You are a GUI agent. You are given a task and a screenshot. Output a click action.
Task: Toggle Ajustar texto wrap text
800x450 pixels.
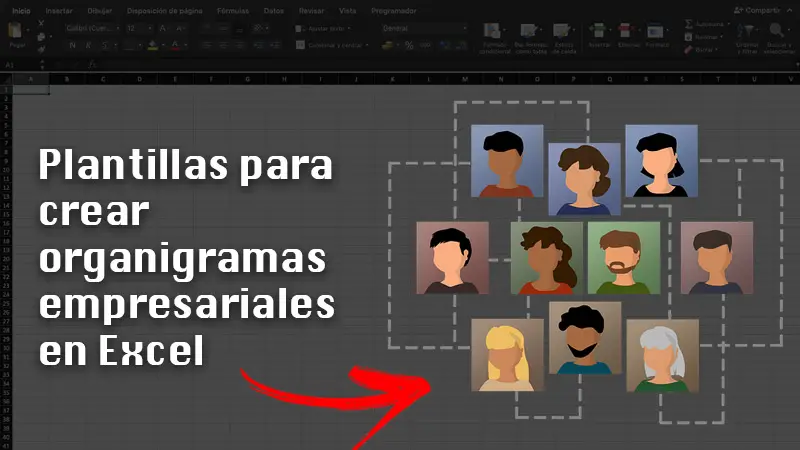[x=323, y=29]
